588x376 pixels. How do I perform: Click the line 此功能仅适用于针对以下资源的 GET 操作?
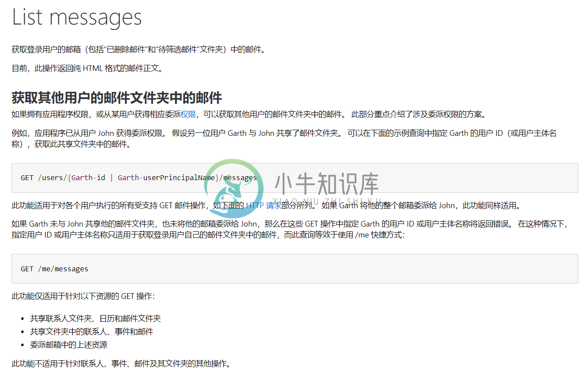coord(83,296)
